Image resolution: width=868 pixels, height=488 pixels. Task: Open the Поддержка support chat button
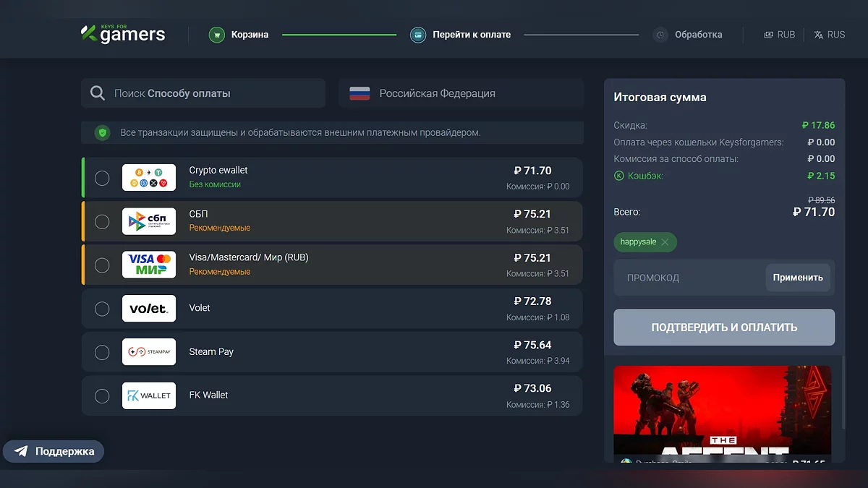(x=54, y=451)
